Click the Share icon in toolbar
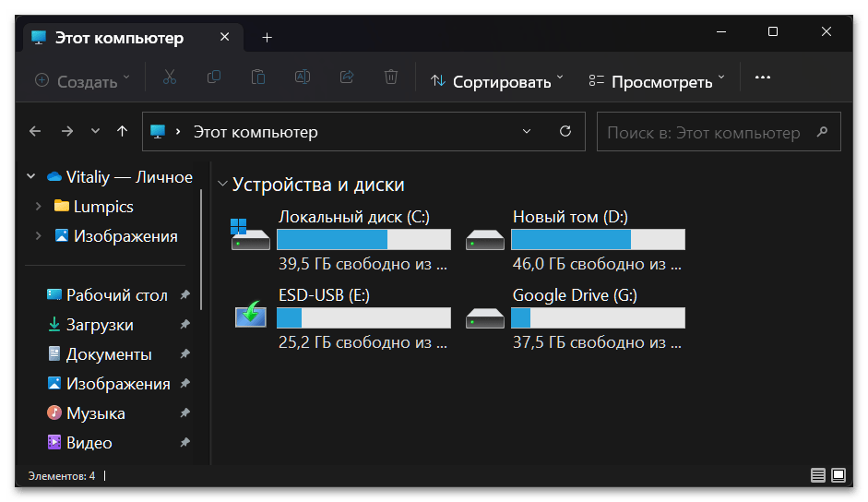Viewport: 868px width, 502px height. 347,78
